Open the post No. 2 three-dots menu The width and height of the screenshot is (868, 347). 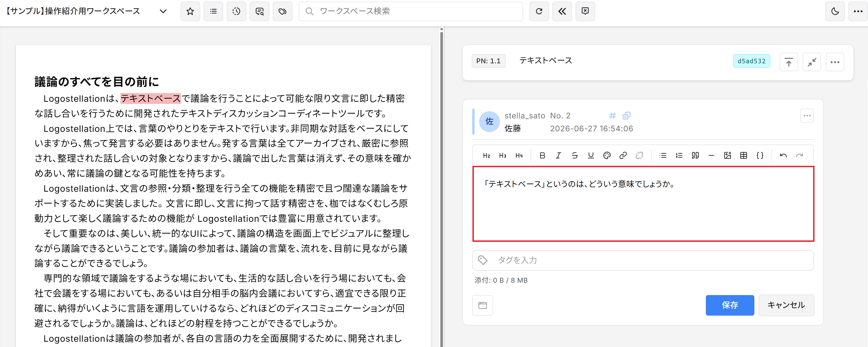coord(807,116)
